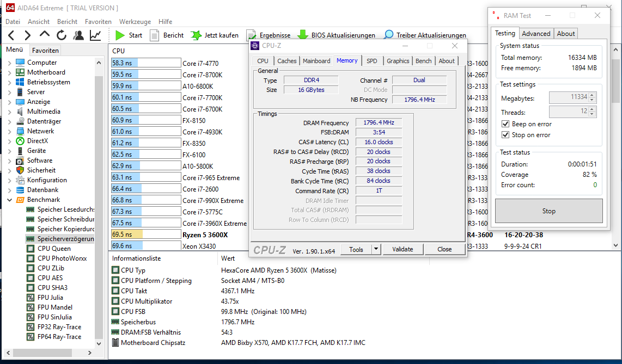Toggle Beep on error checkbox

(505, 124)
